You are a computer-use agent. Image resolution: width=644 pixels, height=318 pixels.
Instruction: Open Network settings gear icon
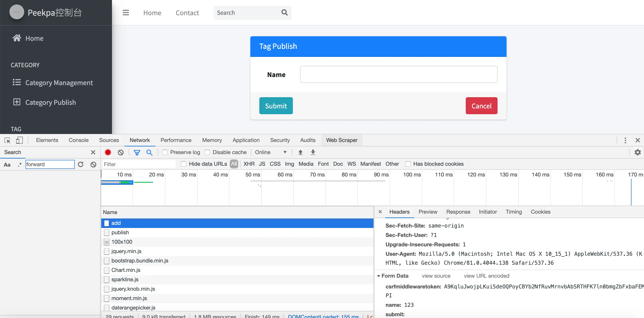[x=638, y=152]
